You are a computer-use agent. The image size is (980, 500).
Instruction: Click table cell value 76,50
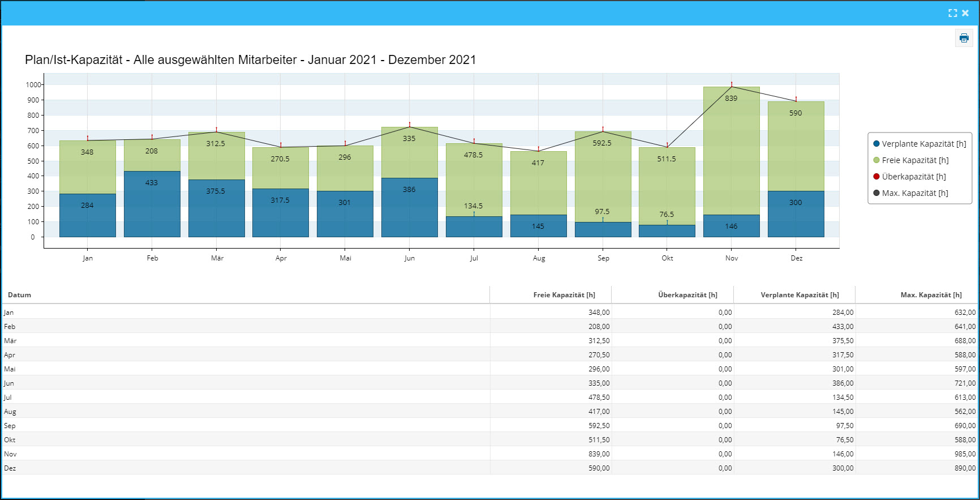pos(845,440)
